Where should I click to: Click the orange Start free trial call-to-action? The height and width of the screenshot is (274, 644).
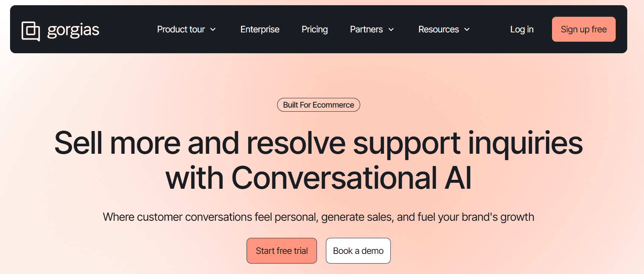coord(282,251)
